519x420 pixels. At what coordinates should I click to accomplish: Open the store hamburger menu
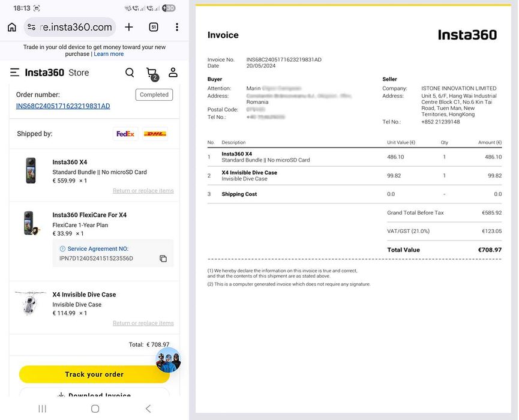(14, 73)
